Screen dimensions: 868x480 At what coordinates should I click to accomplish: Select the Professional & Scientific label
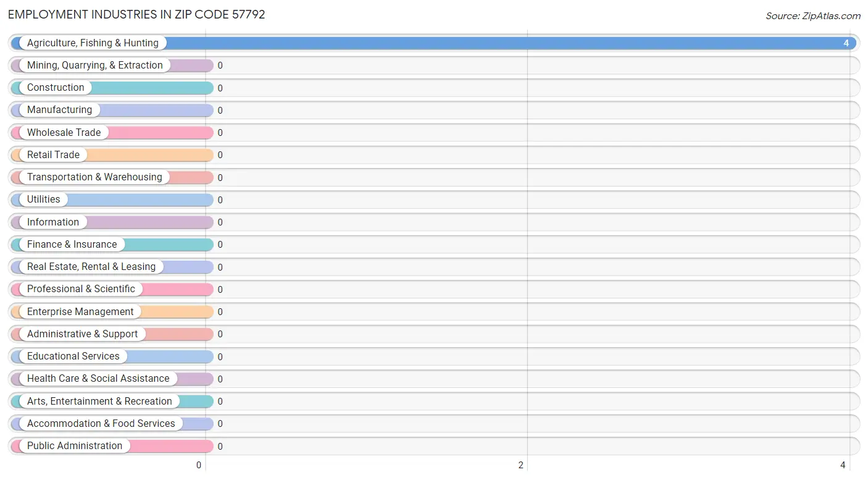(x=81, y=289)
